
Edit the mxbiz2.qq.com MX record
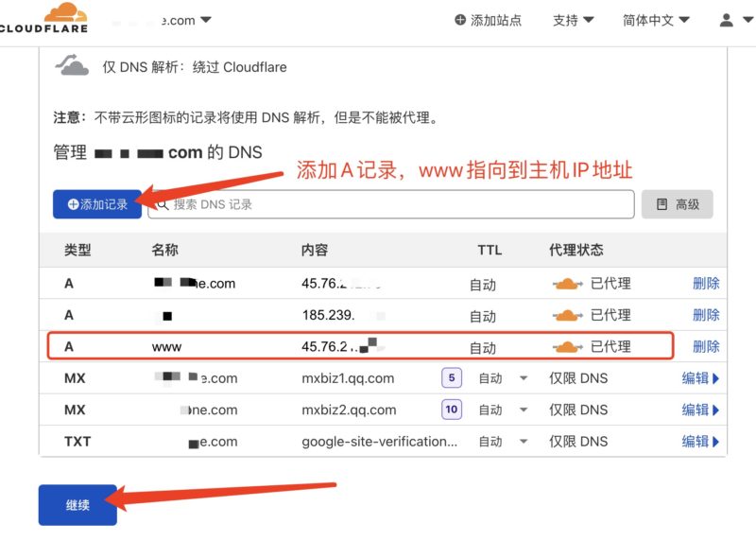click(x=700, y=410)
